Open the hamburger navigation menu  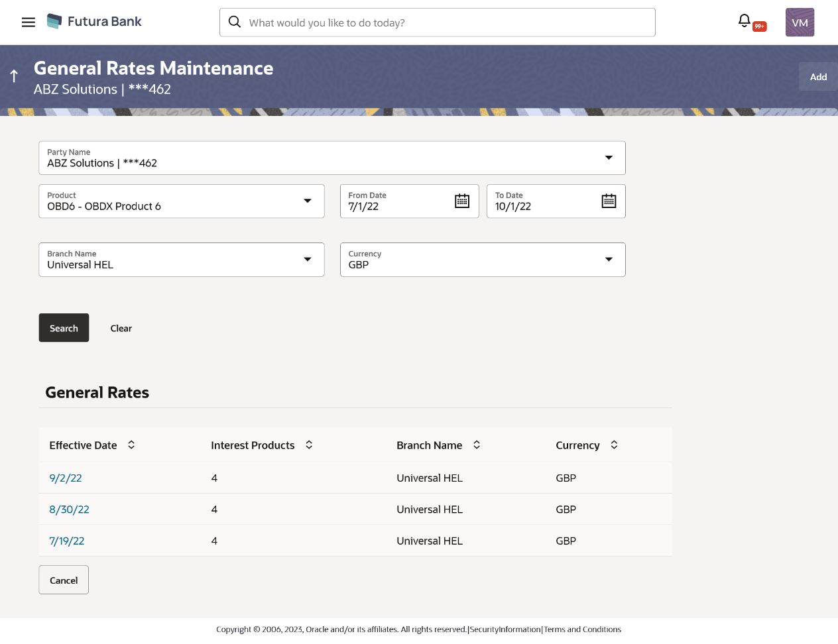click(x=29, y=23)
